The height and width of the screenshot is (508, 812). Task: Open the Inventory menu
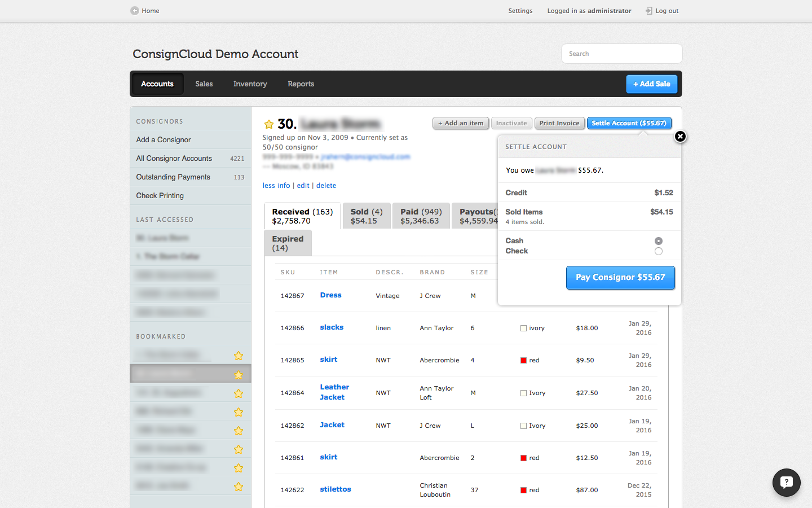[x=250, y=84]
